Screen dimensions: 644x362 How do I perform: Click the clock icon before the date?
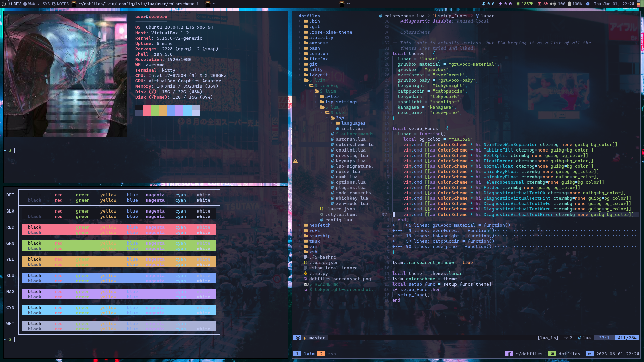[588, 4]
